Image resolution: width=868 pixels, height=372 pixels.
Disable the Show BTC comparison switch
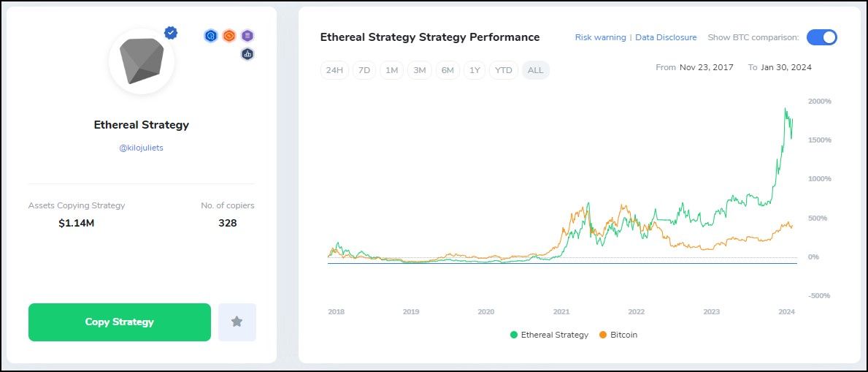[821, 37]
